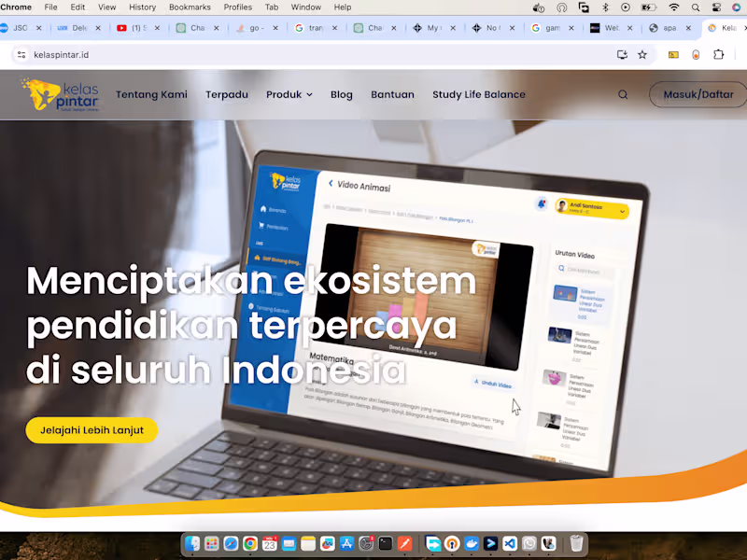This screenshot has width=747, height=560.
Task: Open App Store from the dock
Action: point(346,544)
